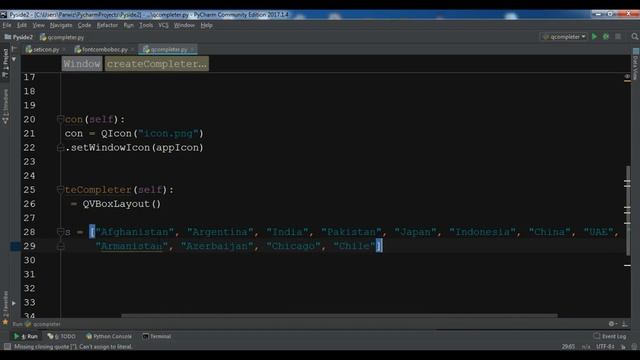Open the Favorites tool window side tab
The image size is (640, 360).
click(x=5, y=308)
